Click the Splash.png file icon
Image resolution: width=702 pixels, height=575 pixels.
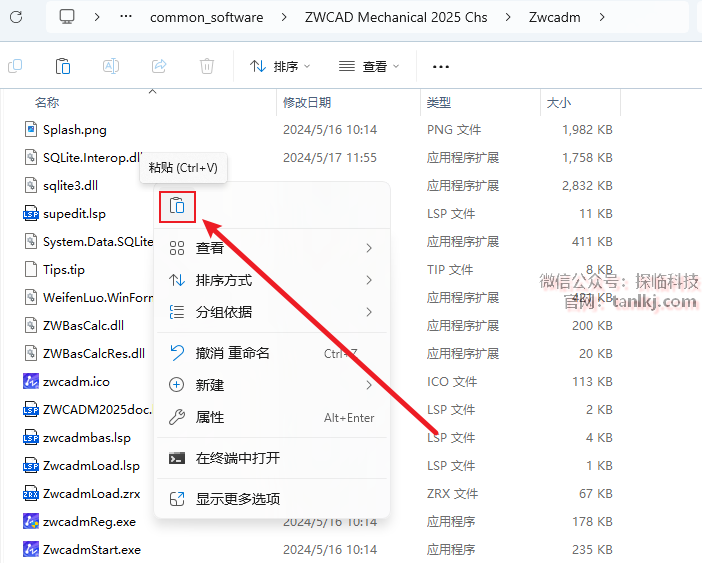coord(31,129)
